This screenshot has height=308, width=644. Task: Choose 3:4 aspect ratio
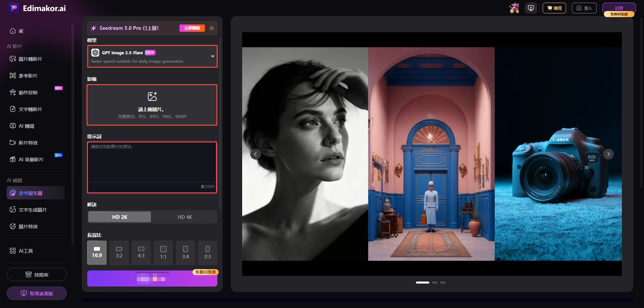[185, 253]
